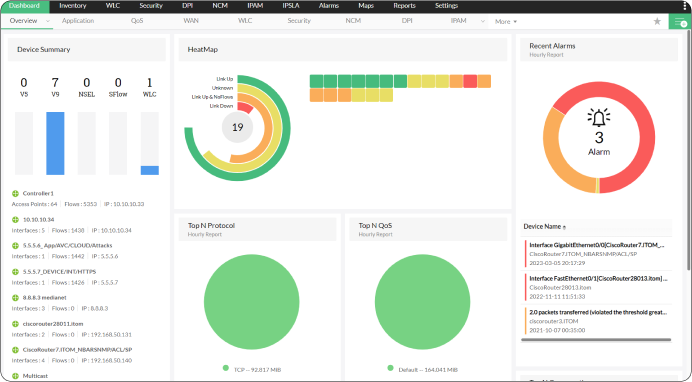
Task: Click the alarms list horizontal scrollbar
Action: point(596,340)
